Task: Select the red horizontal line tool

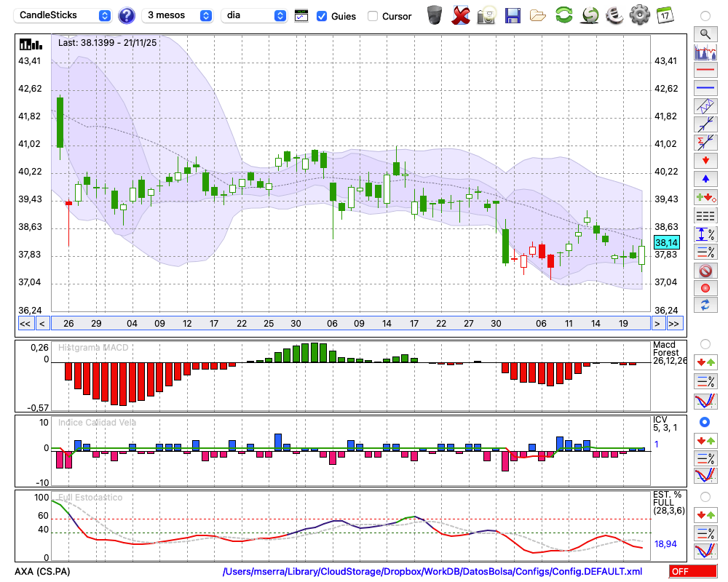Action: tap(705, 70)
